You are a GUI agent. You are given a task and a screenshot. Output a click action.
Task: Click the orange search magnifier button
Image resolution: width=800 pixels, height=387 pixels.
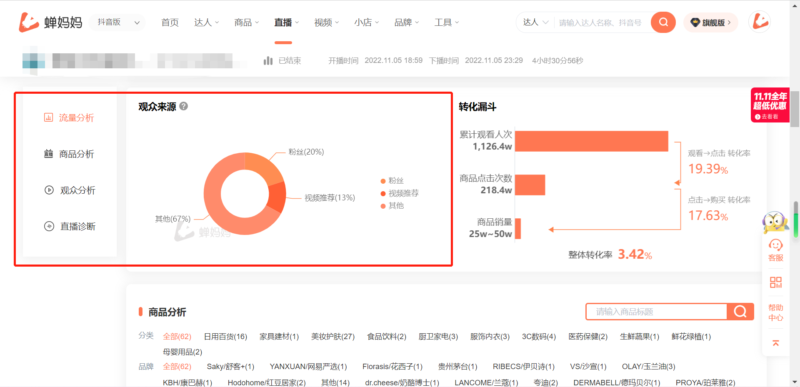point(663,22)
